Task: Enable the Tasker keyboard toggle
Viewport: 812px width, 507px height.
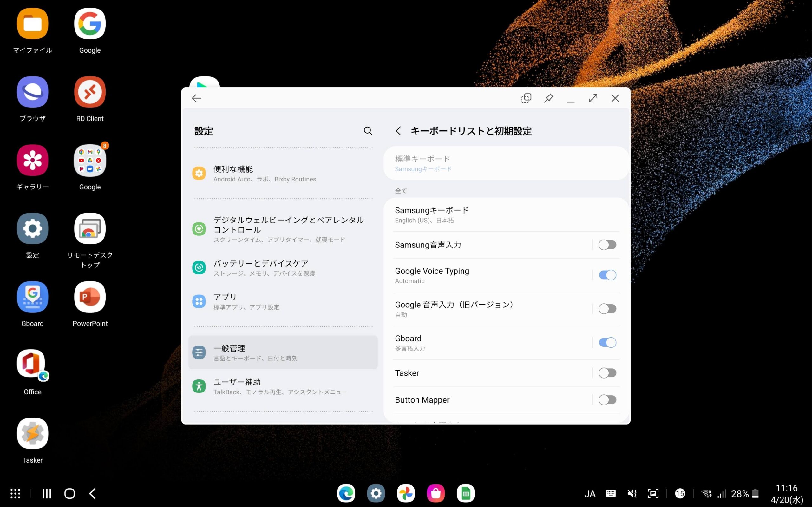Action: [x=607, y=373]
